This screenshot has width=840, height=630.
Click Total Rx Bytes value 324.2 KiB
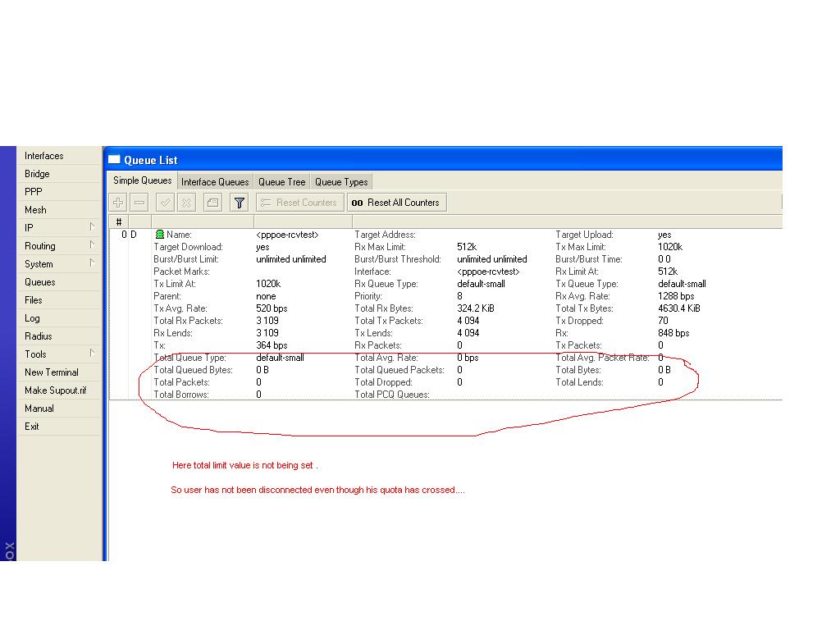pos(475,308)
